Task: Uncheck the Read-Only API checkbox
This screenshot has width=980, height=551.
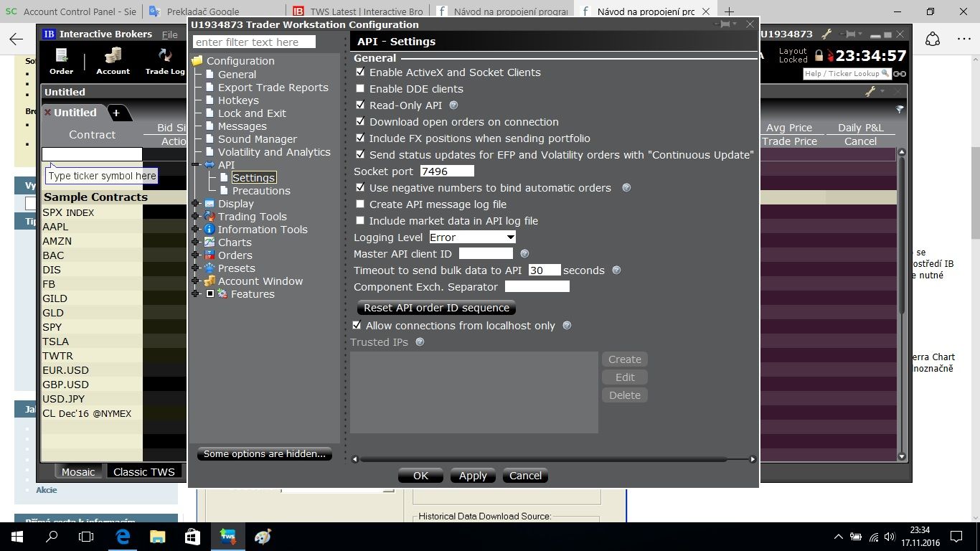Action: click(360, 105)
